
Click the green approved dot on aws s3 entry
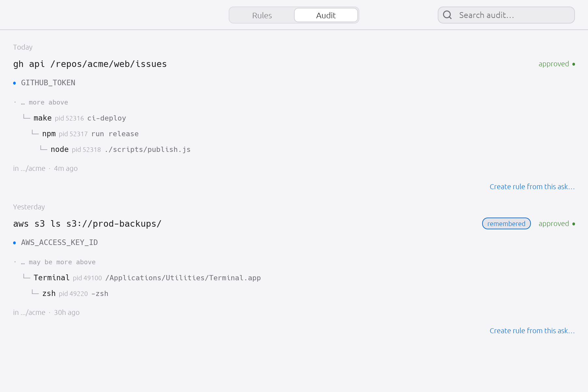[574, 224]
